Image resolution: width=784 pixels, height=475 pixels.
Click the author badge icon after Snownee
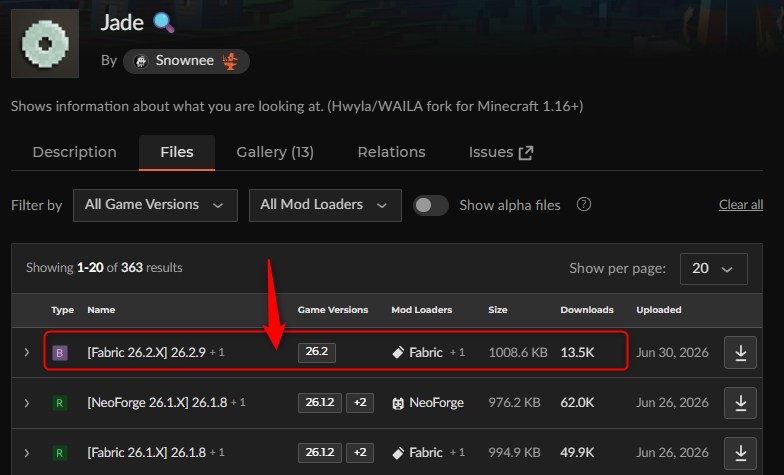(x=230, y=61)
